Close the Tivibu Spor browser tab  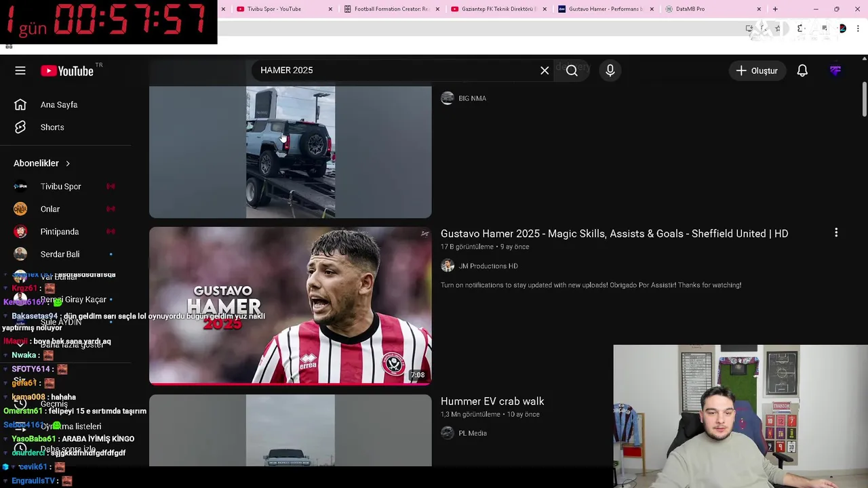(x=330, y=9)
